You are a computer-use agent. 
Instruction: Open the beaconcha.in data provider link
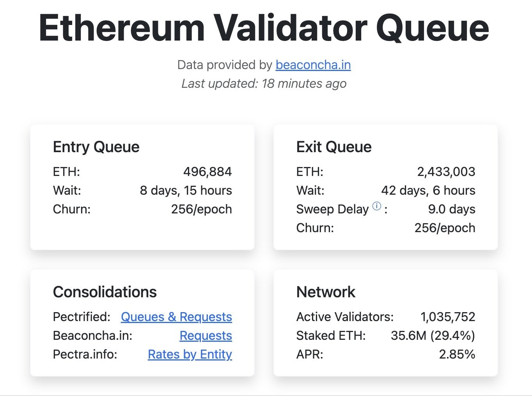[313, 65]
